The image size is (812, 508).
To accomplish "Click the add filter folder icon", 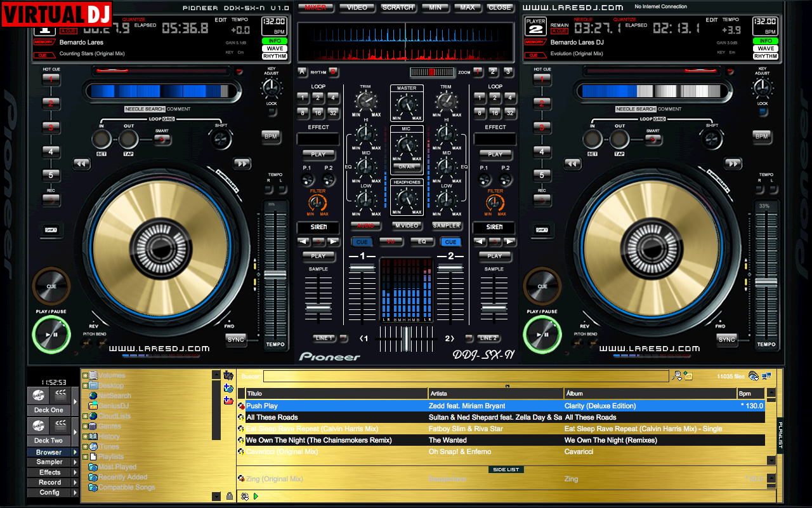I will [228, 388].
